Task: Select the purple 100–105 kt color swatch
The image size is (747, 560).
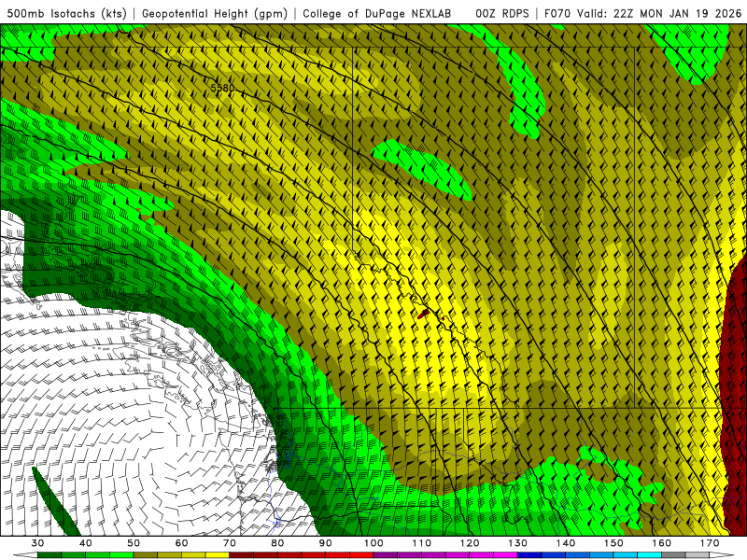Action: 386,555
